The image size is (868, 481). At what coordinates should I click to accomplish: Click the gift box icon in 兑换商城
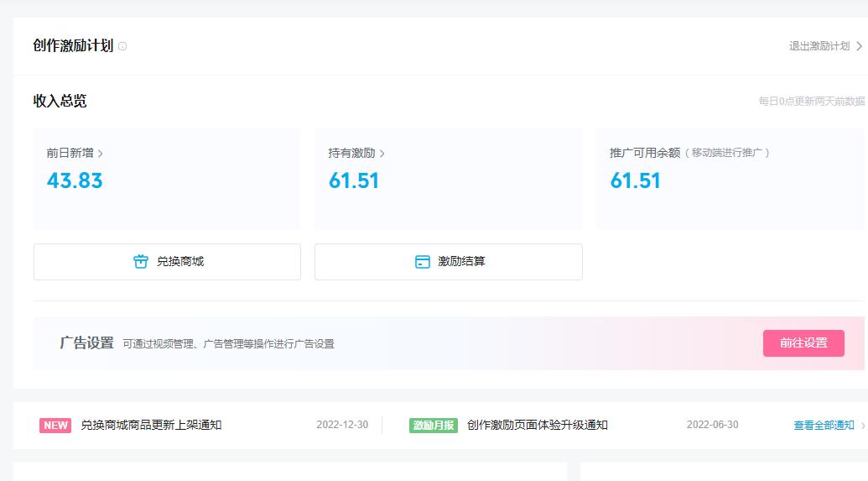(141, 262)
